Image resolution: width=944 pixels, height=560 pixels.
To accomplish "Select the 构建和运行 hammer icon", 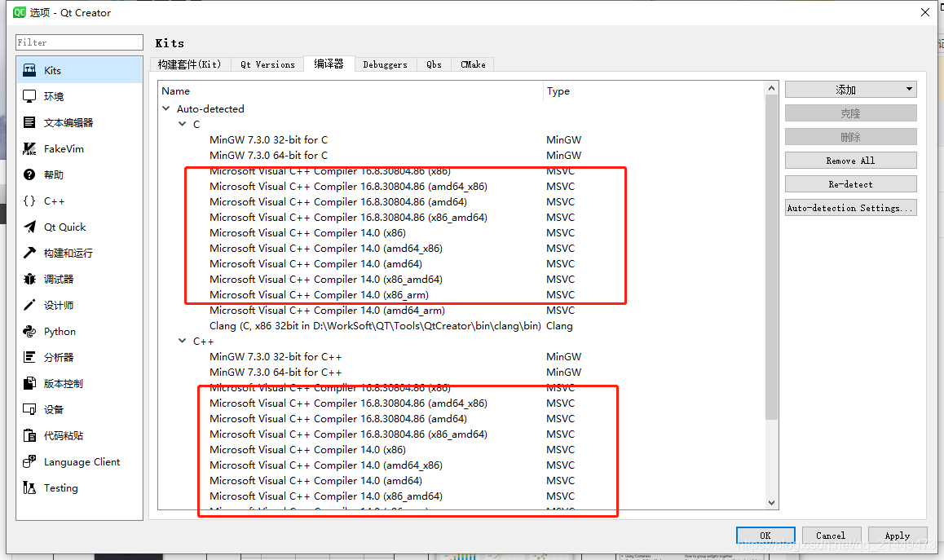I will 29,253.
